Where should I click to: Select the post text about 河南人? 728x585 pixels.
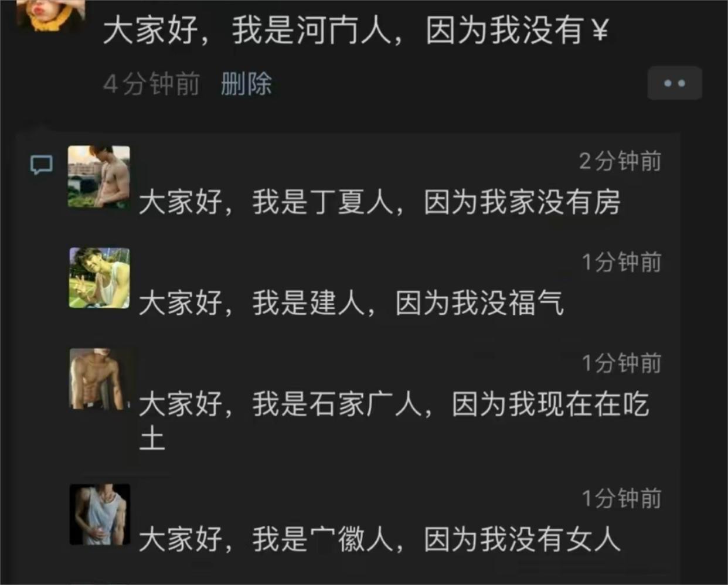tap(355, 30)
